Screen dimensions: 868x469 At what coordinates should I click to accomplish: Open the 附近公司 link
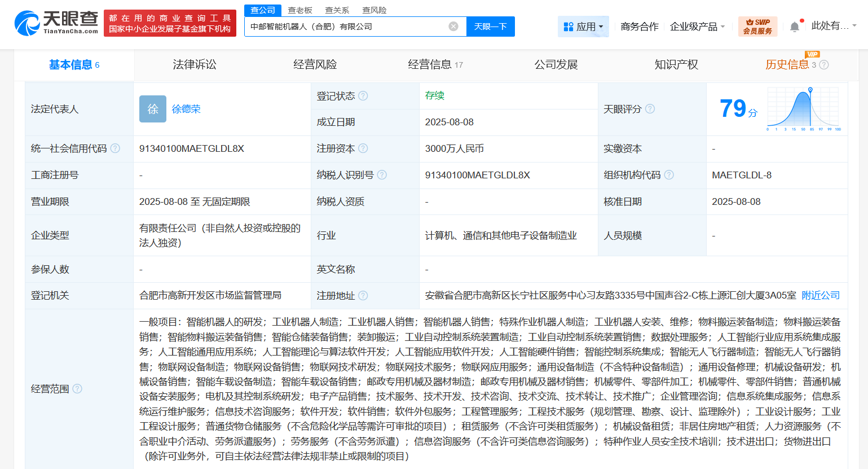pos(819,295)
